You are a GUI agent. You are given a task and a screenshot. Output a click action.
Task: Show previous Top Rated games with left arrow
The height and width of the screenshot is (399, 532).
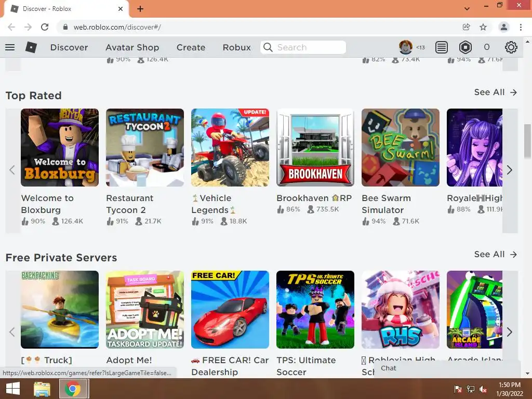[12, 170]
